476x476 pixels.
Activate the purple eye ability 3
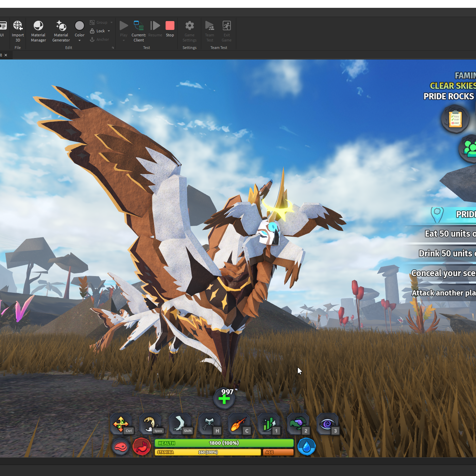coord(328,424)
